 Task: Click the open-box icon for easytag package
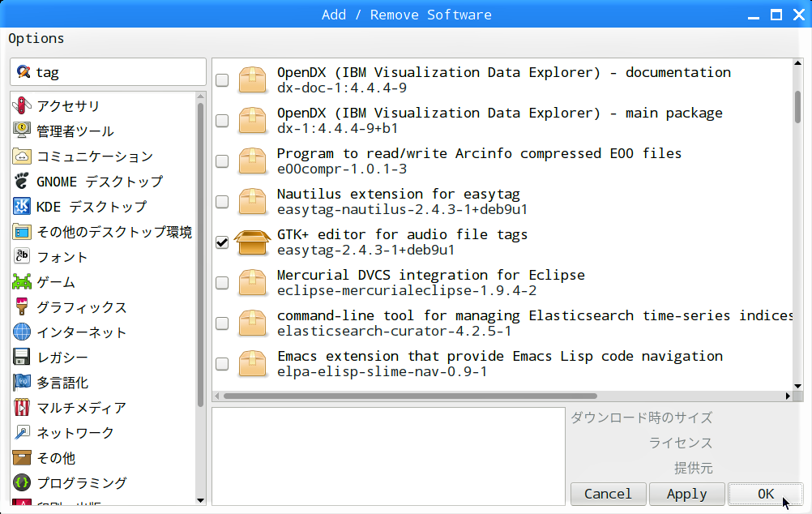coord(252,242)
